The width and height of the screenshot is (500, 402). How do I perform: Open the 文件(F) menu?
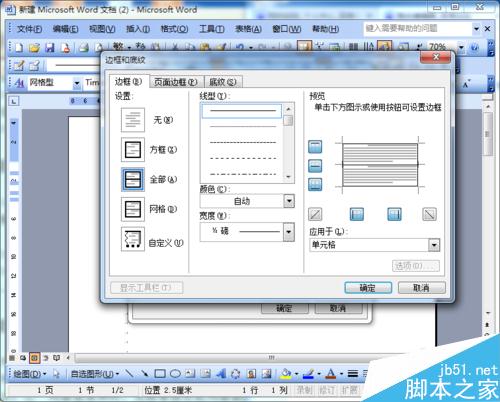29,29
